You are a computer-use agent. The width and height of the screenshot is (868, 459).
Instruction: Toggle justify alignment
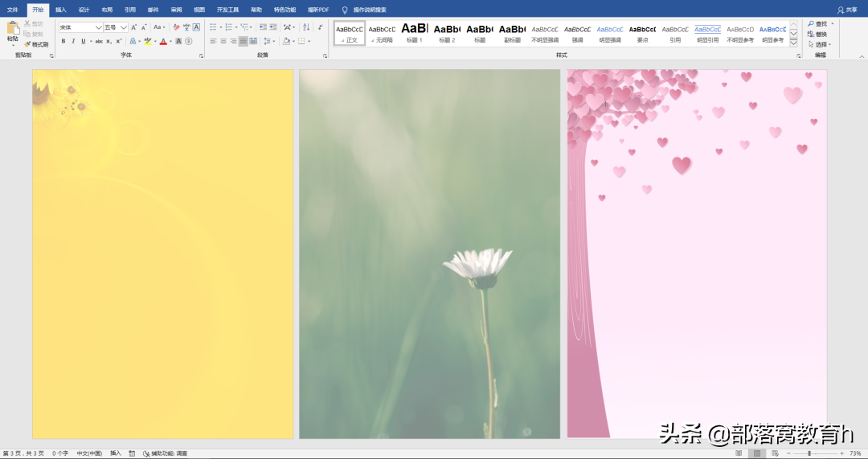tap(243, 42)
